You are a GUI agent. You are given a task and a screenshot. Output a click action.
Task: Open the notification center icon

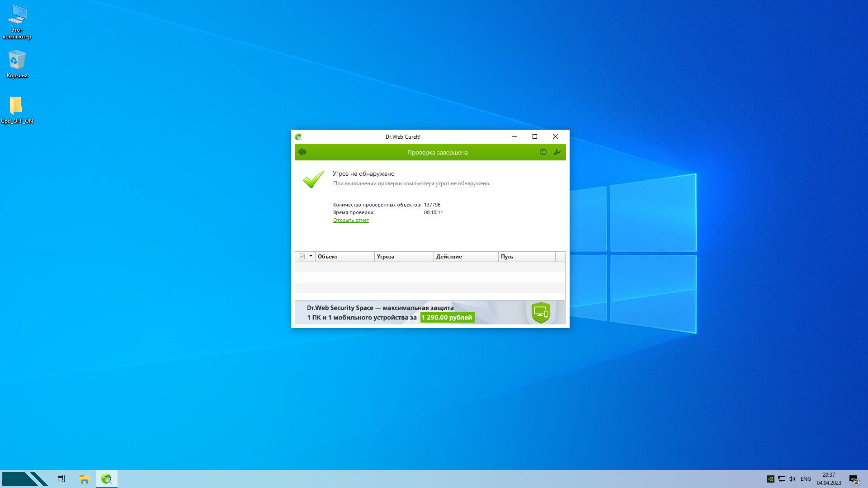click(x=853, y=479)
